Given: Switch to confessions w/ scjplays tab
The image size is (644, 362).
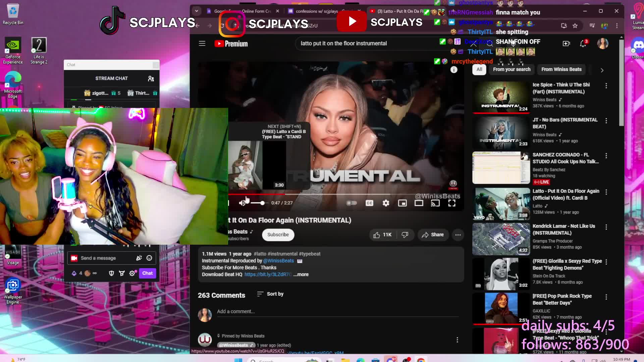Looking at the screenshot, I should tap(325, 11).
